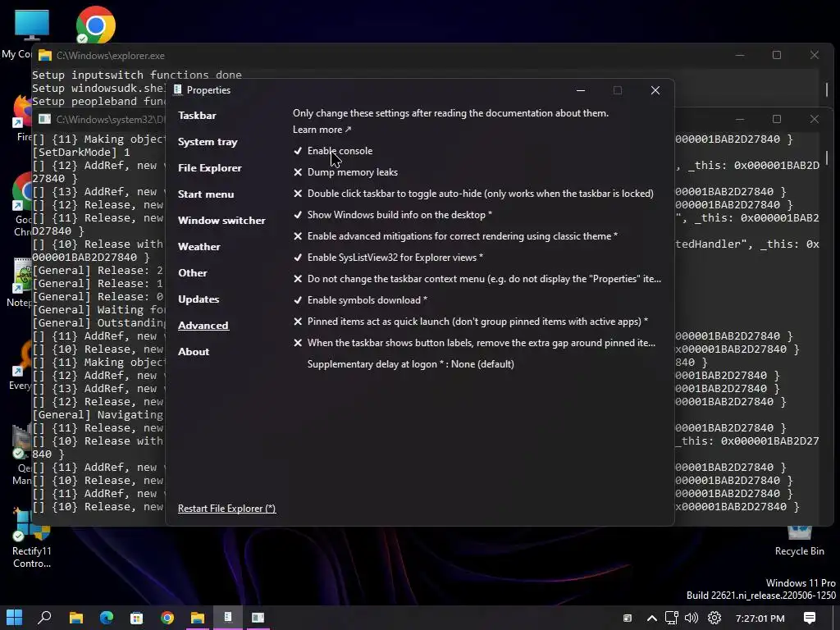Open Supplementary delay at logon selector

coord(410,364)
